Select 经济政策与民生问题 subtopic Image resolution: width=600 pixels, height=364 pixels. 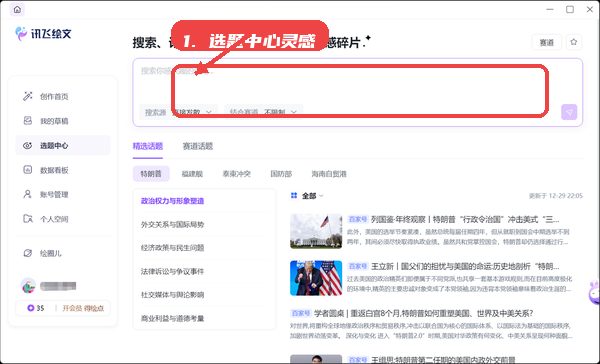point(172,248)
